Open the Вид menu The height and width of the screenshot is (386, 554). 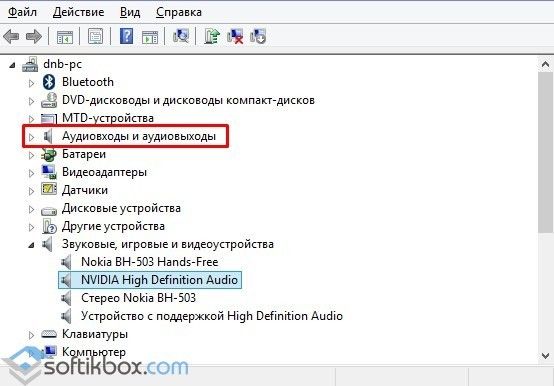point(130,12)
